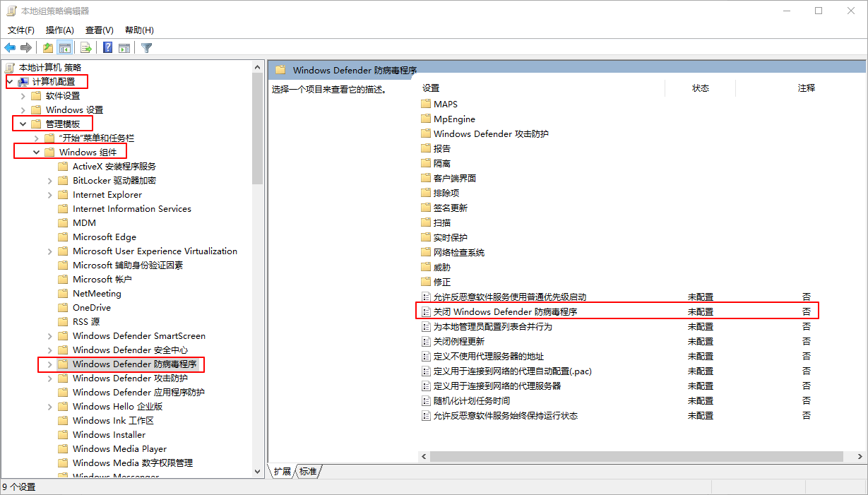Collapse the Windows 组件 tree node
This screenshot has height=495, width=868.
tap(37, 152)
